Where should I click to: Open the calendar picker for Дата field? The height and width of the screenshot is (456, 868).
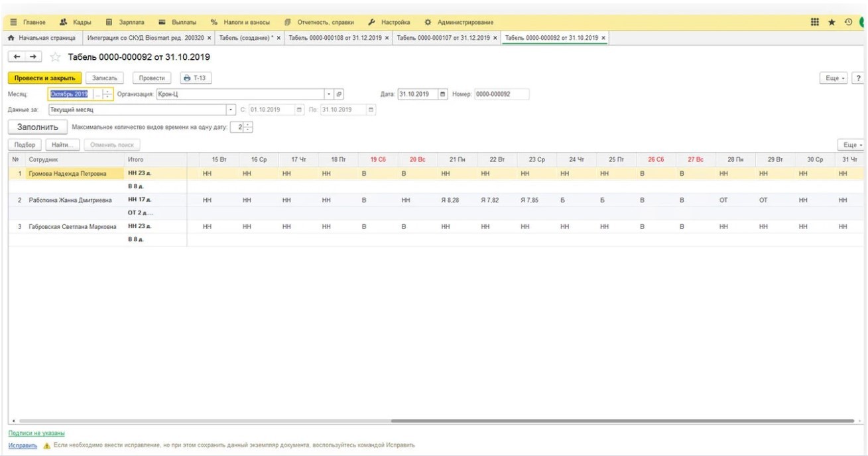[x=443, y=94]
